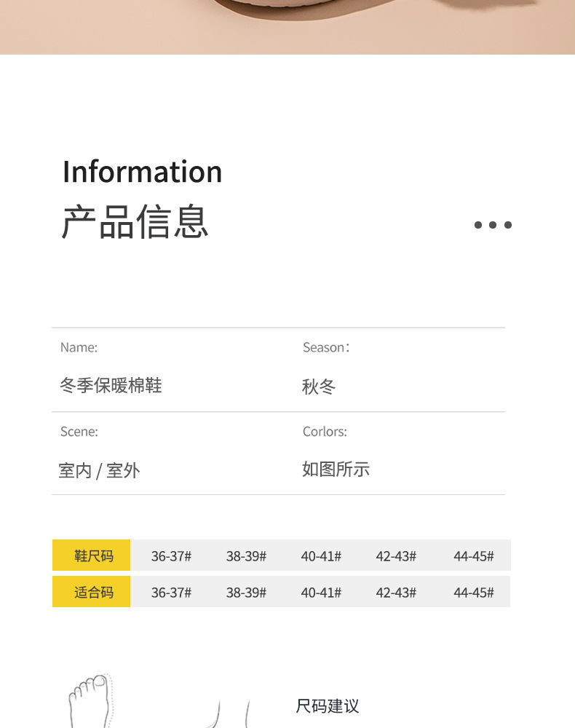Click the product name 冬季保暖棉鞋
Viewport: 575px width, 728px height.
[x=111, y=386]
